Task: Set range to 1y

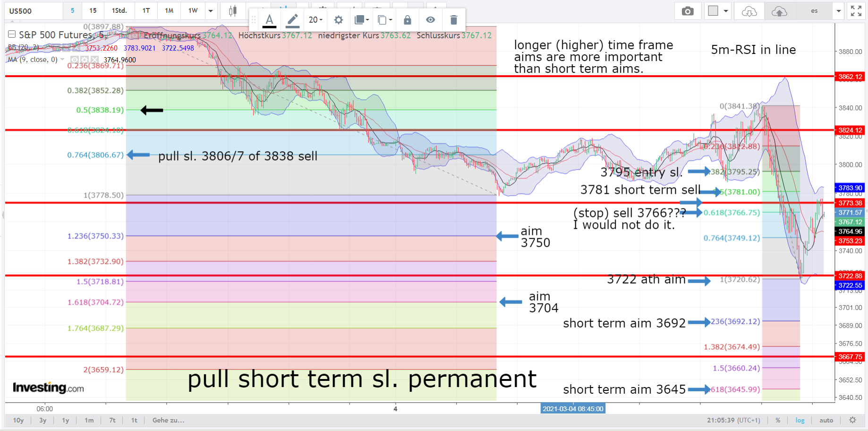Action: pyautogui.click(x=66, y=420)
